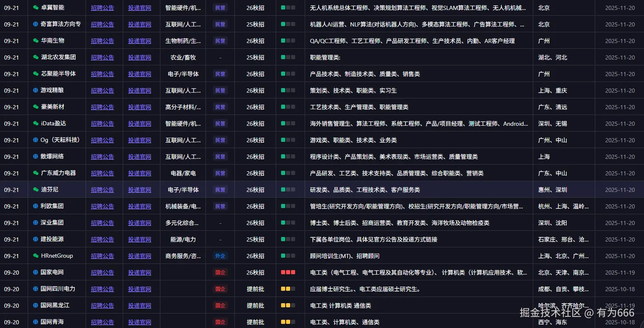Click the globe icon next to 深业集团
Image resolution: width=644 pixels, height=328 pixels.
pyautogui.click(x=36, y=223)
